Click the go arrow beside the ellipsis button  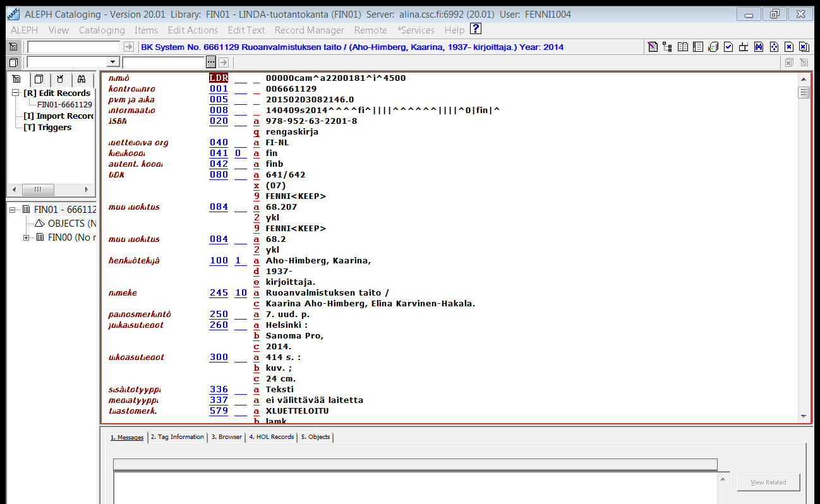tap(224, 62)
